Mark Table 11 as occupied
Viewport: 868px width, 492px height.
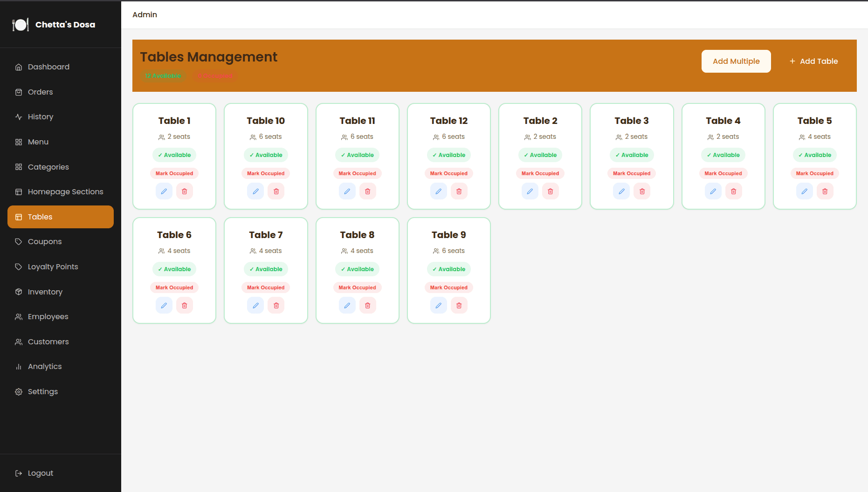(357, 173)
